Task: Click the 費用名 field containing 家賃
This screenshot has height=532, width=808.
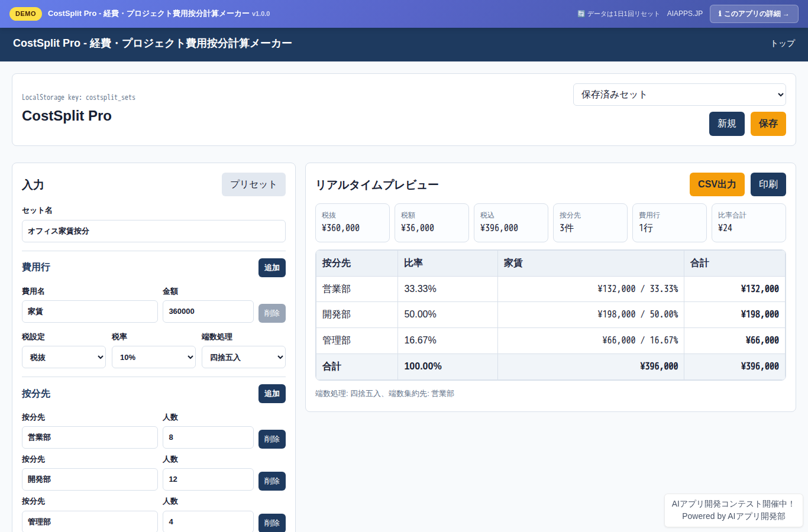Action: [90, 312]
